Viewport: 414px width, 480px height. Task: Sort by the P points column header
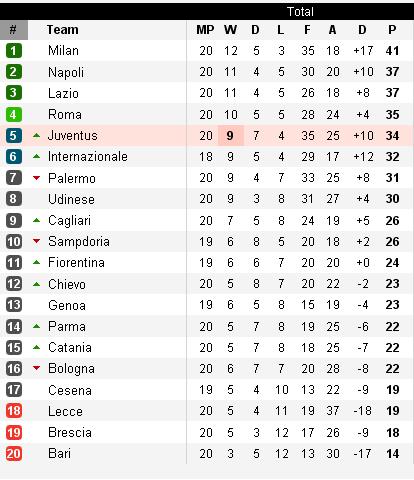(392, 30)
